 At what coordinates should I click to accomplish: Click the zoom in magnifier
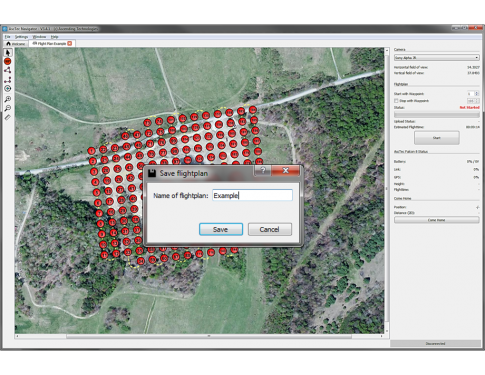[x=8, y=99]
